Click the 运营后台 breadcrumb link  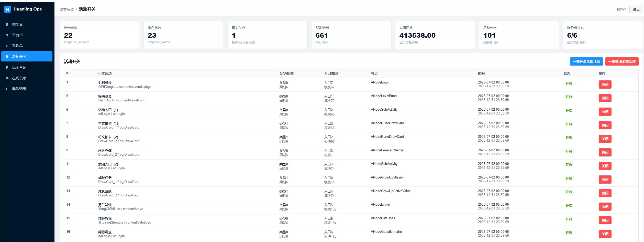[x=67, y=9]
